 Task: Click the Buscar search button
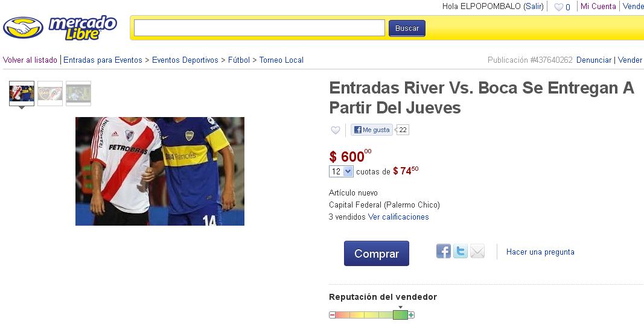click(407, 28)
